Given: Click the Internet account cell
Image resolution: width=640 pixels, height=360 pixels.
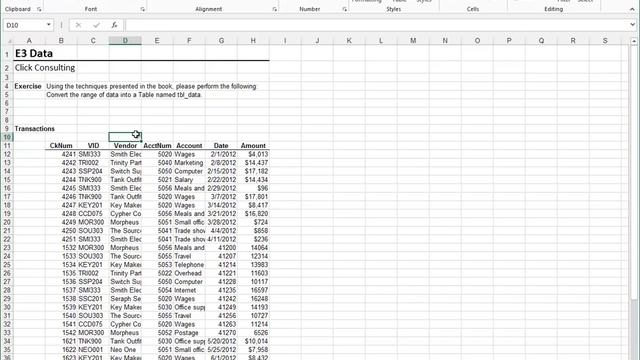Looking at the screenshot, I should pyautogui.click(x=189, y=290).
